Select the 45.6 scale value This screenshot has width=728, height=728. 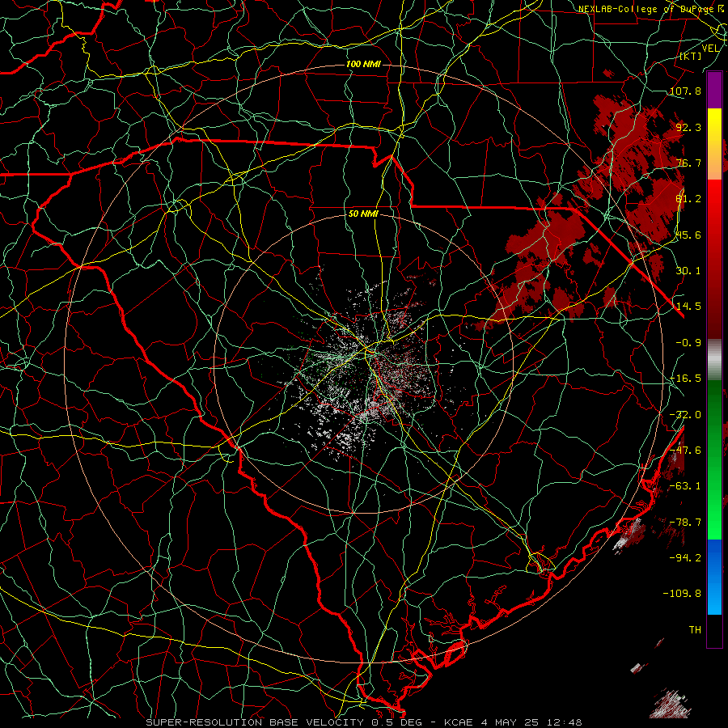coord(688,235)
